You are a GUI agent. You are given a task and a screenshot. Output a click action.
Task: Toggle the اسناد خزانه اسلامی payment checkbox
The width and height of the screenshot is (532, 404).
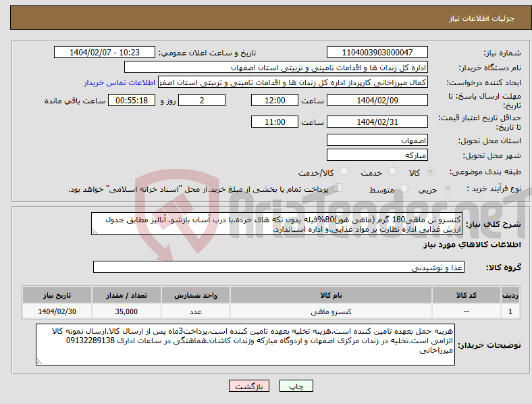pos(338,188)
